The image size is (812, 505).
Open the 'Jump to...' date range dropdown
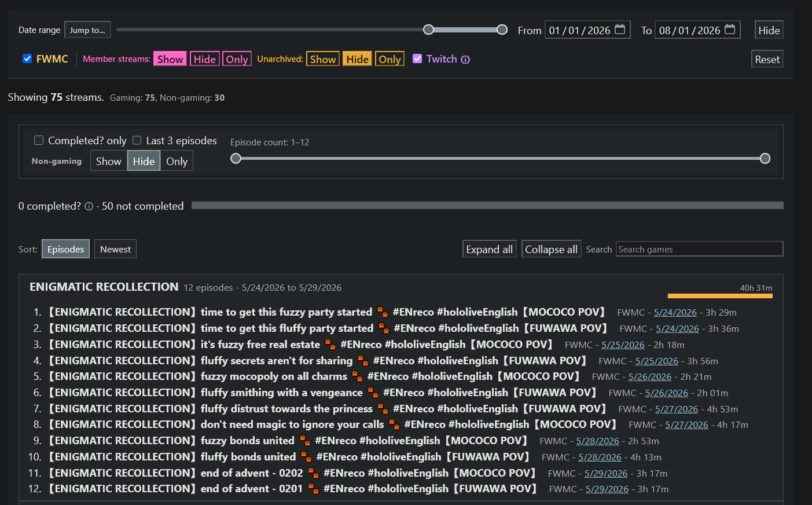pos(87,30)
